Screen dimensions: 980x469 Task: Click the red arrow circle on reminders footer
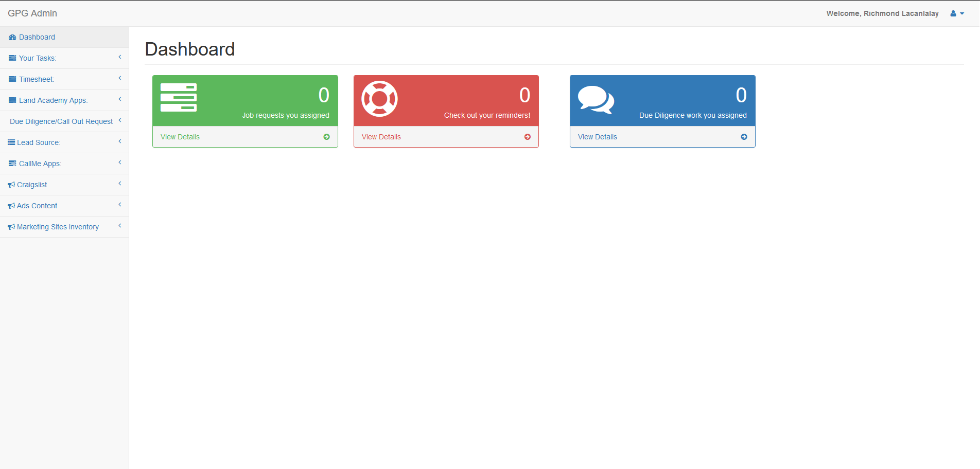tap(528, 137)
